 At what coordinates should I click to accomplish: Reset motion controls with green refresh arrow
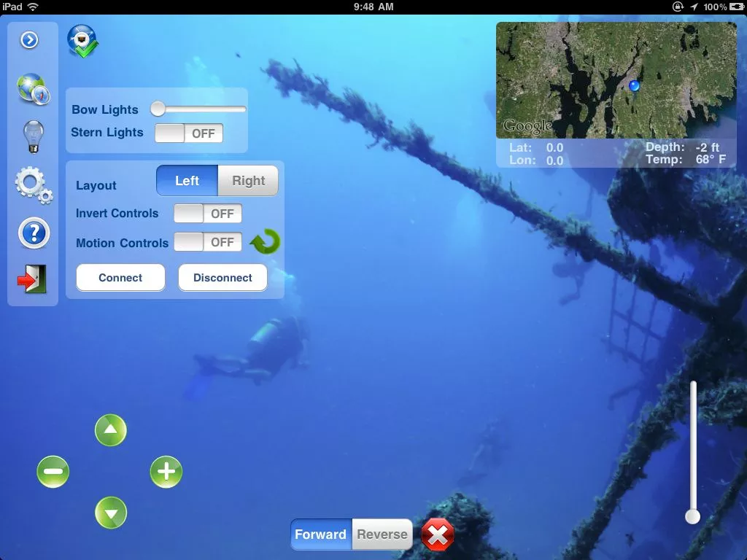point(265,242)
